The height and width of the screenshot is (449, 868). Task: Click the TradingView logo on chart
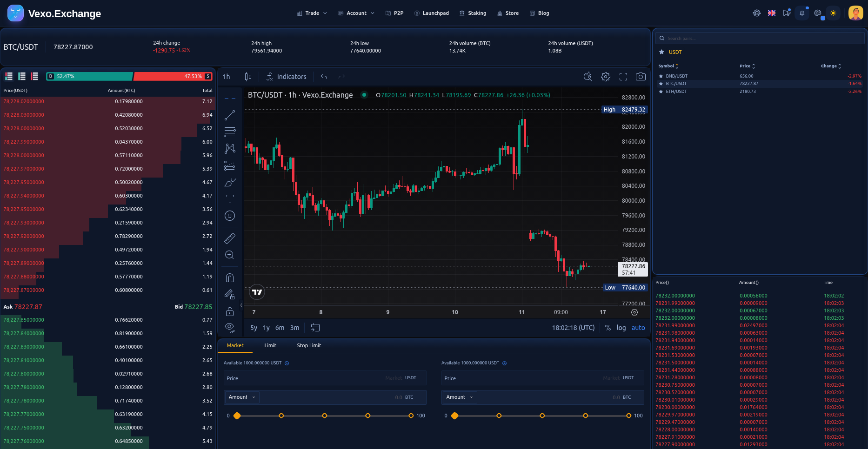pos(257,292)
